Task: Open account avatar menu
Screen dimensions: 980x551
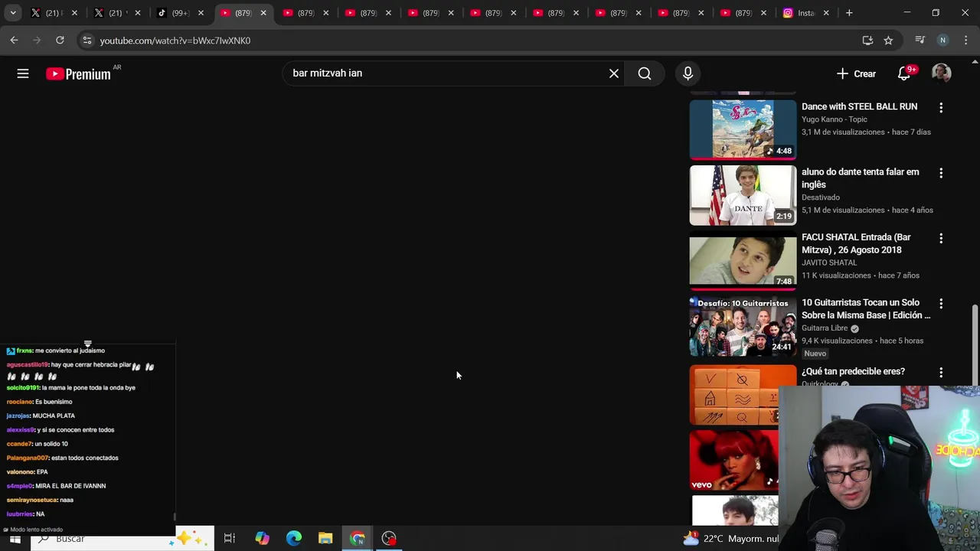Action: [x=941, y=73]
